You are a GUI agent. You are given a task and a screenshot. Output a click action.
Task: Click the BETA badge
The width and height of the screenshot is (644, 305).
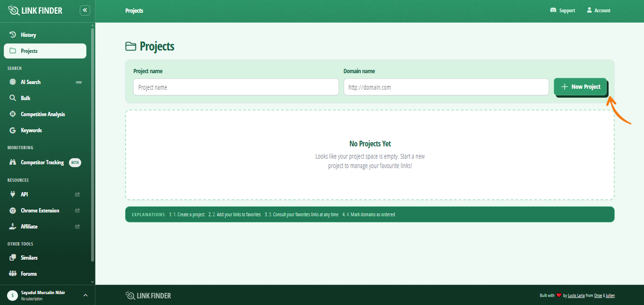[x=75, y=162]
